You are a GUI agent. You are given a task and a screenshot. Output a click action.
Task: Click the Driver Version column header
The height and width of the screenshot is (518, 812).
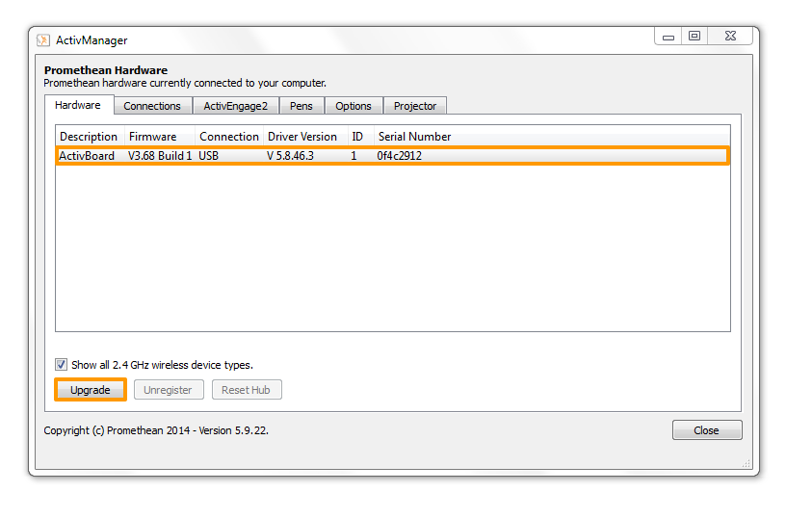302,137
